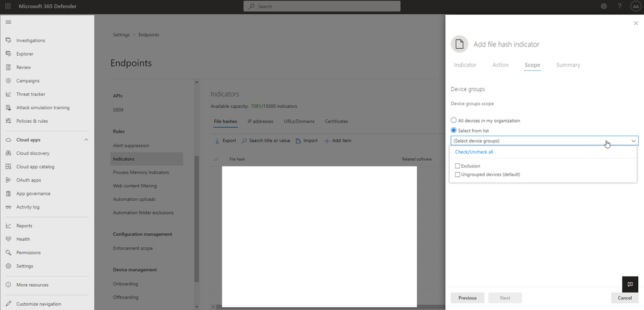Click the Settings gear in sidebar
This screenshot has height=310, width=644.
pyautogui.click(x=8, y=266)
